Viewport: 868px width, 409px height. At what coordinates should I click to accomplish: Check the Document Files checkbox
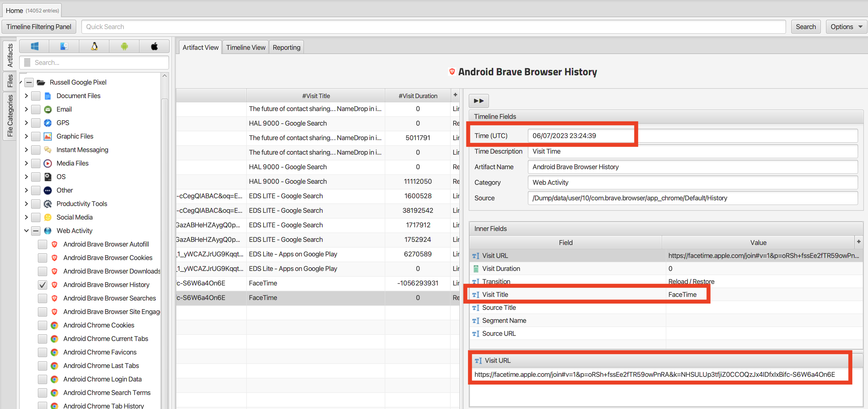click(x=36, y=96)
